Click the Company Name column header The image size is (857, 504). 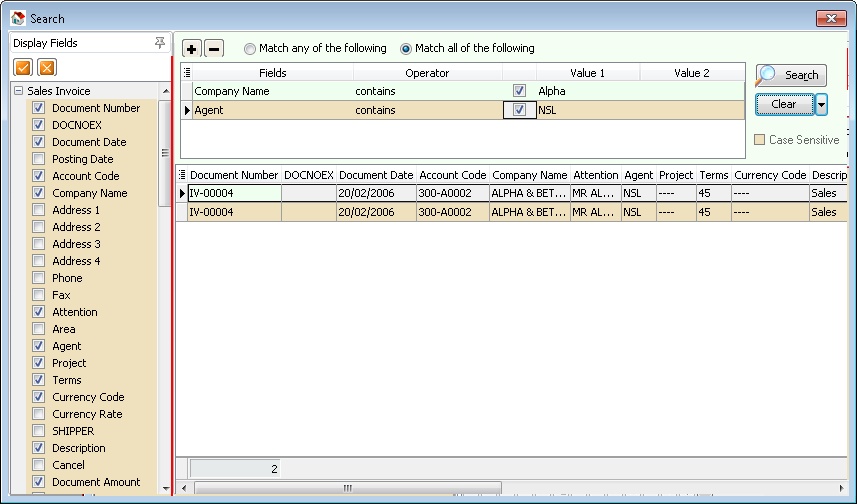[529, 175]
